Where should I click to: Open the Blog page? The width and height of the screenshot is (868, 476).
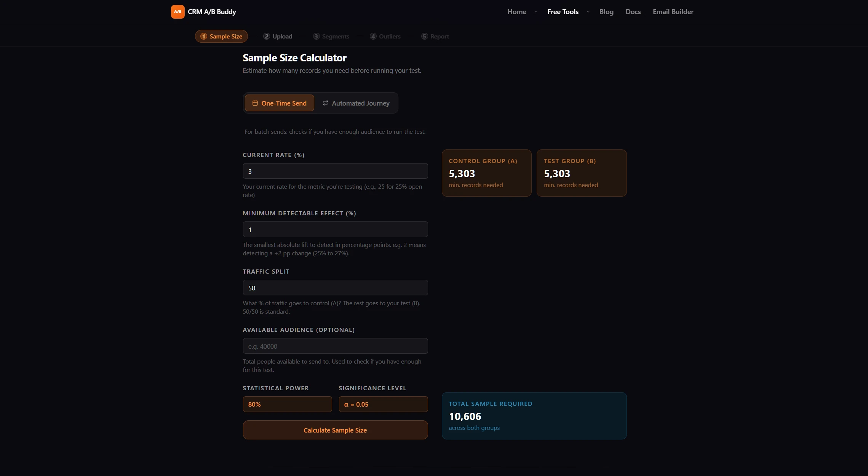point(606,12)
